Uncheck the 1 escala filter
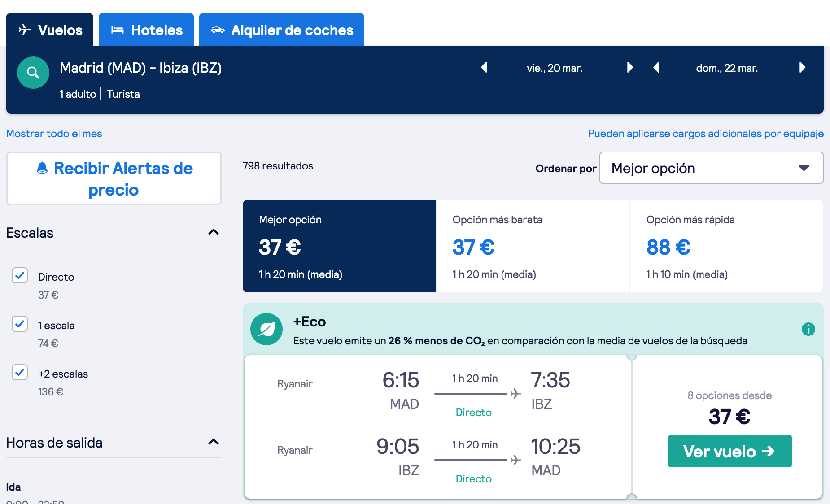Viewport: 830px width, 504px height. point(20,324)
